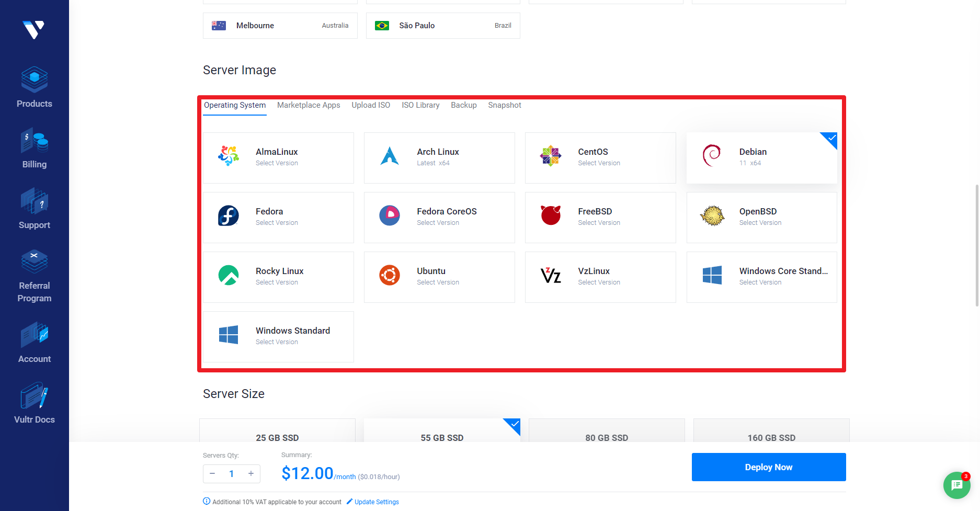Viewport: 980px width, 511px height.
Task: Open the Update Settings link
Action: point(373,502)
